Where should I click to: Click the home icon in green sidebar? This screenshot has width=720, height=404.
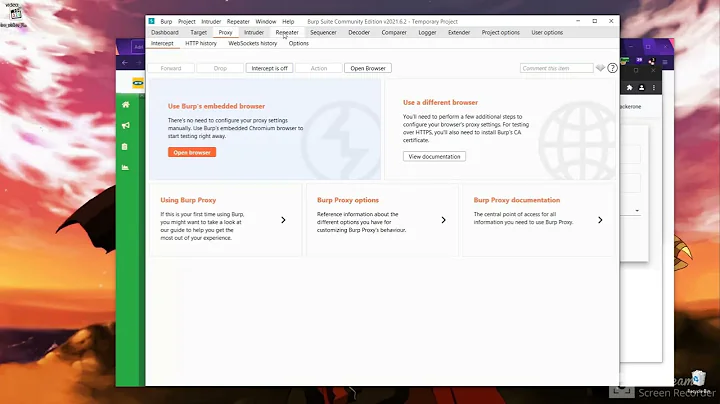[125, 105]
